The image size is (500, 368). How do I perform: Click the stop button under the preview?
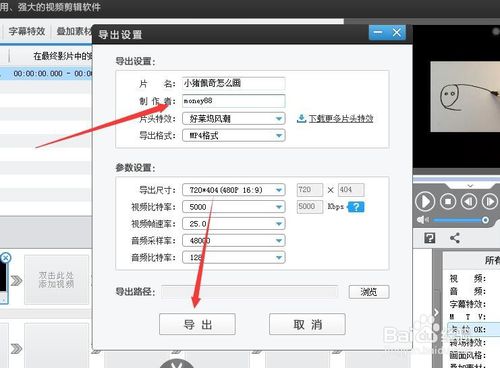[x=448, y=202]
